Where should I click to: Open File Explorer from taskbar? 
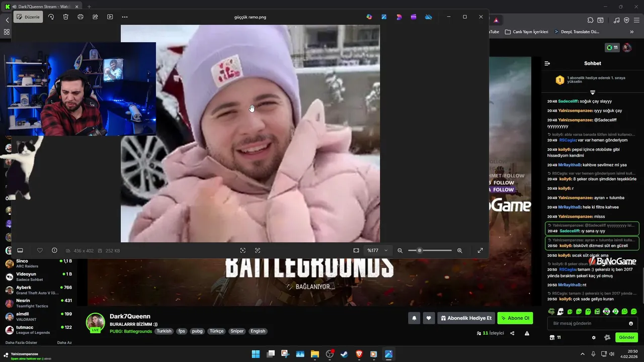tap(314, 354)
